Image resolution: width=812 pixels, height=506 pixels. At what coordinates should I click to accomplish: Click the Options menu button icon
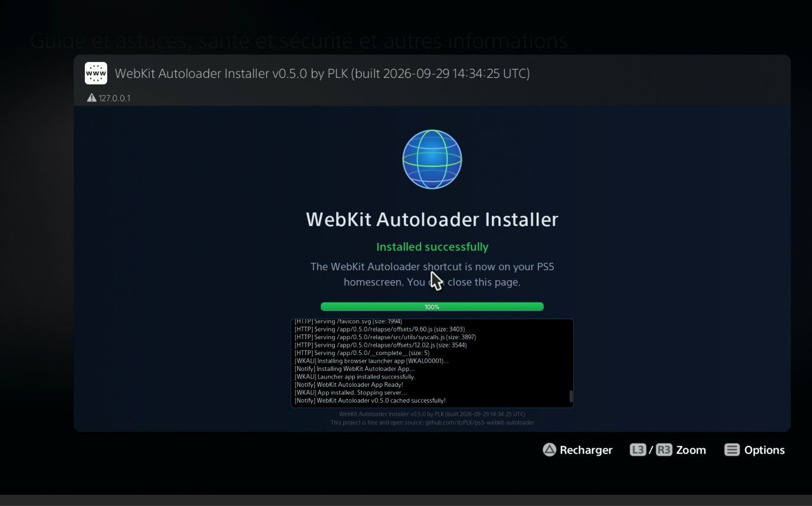coord(732,450)
